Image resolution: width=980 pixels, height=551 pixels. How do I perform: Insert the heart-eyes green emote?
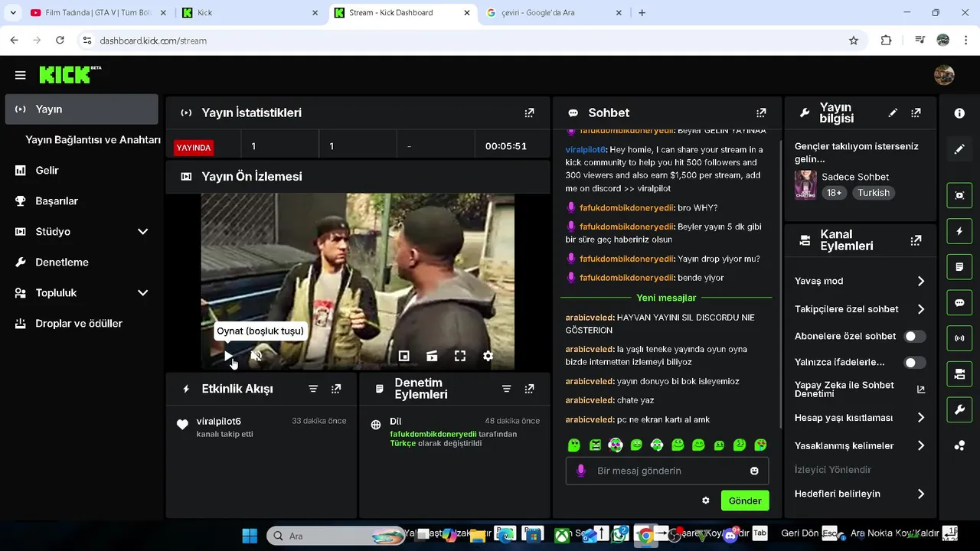(x=760, y=445)
